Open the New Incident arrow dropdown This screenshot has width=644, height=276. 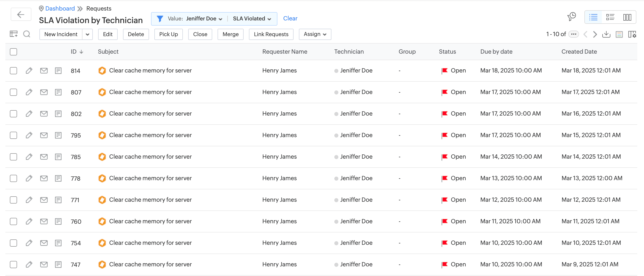tap(87, 34)
